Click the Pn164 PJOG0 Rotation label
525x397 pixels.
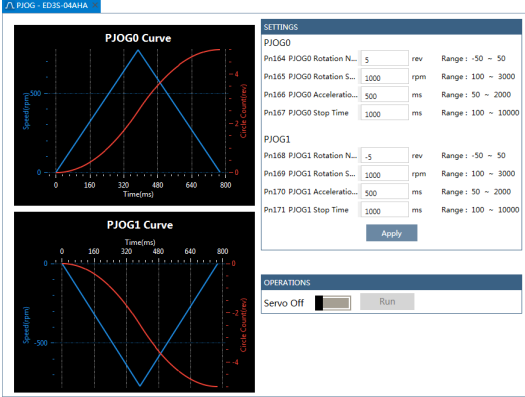point(310,59)
